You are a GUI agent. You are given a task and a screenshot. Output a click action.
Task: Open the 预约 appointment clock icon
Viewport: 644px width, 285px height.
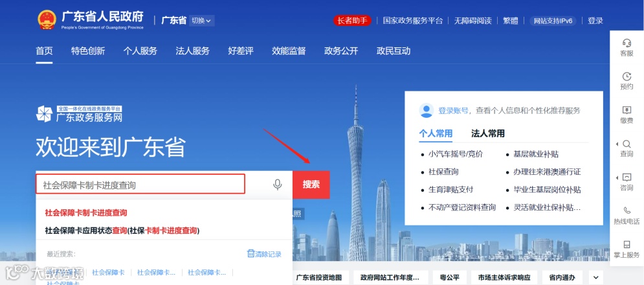tap(627, 76)
